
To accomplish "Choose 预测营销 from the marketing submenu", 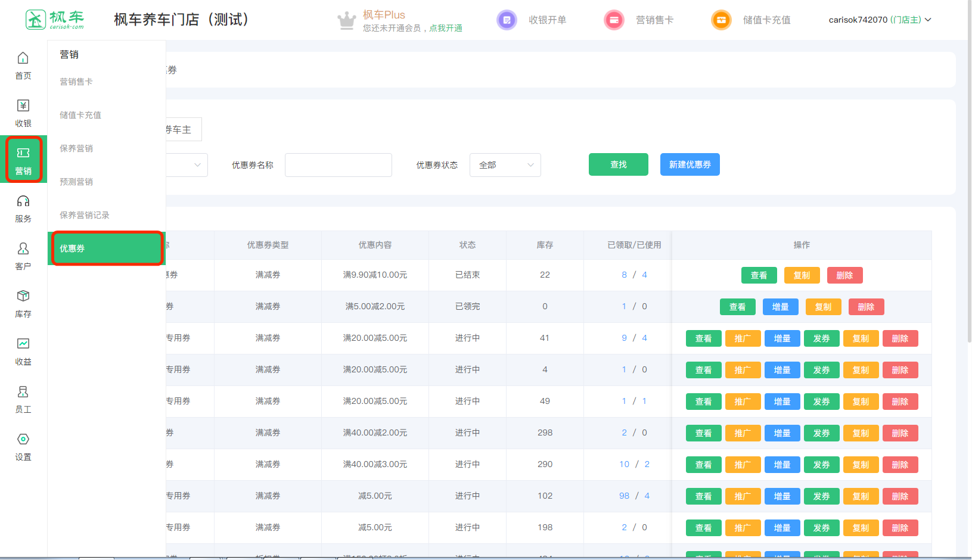I will tap(76, 182).
